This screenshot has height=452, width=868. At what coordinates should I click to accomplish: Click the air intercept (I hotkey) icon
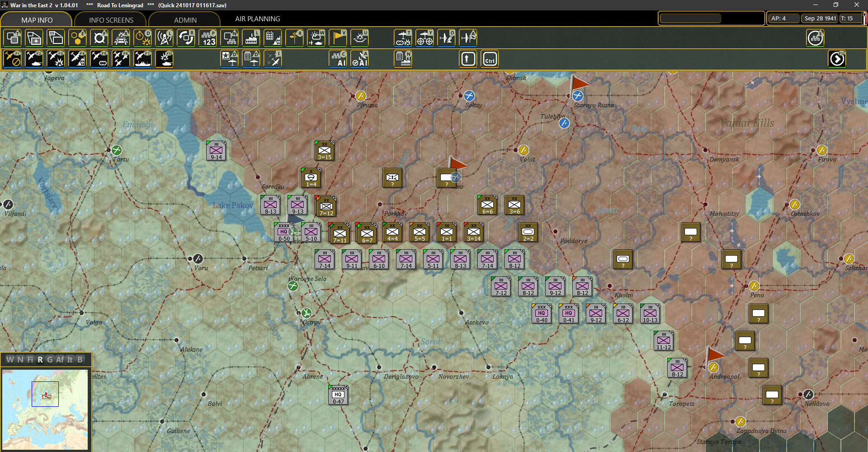[x=273, y=59]
